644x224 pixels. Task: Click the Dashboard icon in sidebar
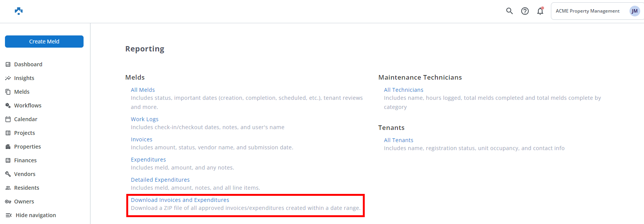(8, 64)
